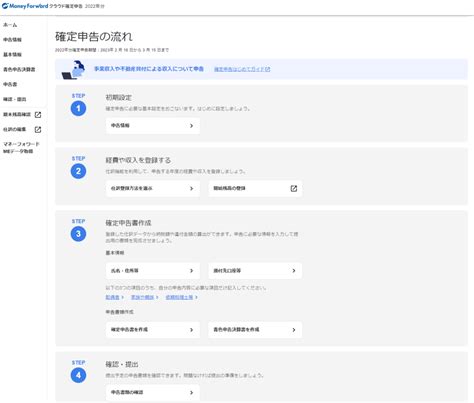Image resolution: width=474 pixels, height=403 pixels.
Task: Click the 仕訳登録方法を選ぶ button in Step 2
Action: pos(153,188)
